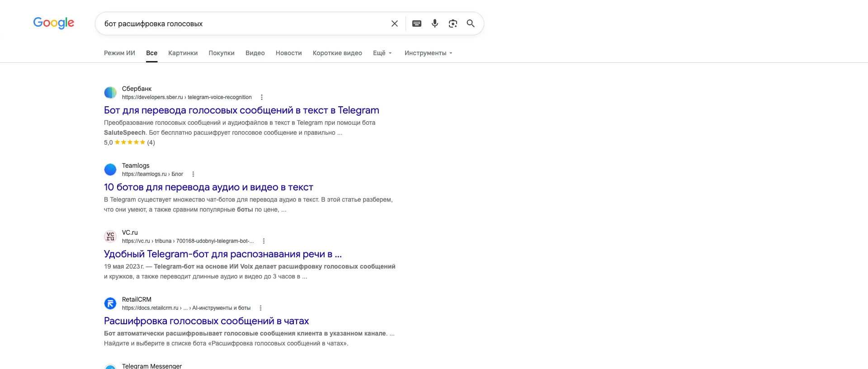This screenshot has width=868, height=369.
Task: Click the Teamlogs site name
Action: [136, 166]
